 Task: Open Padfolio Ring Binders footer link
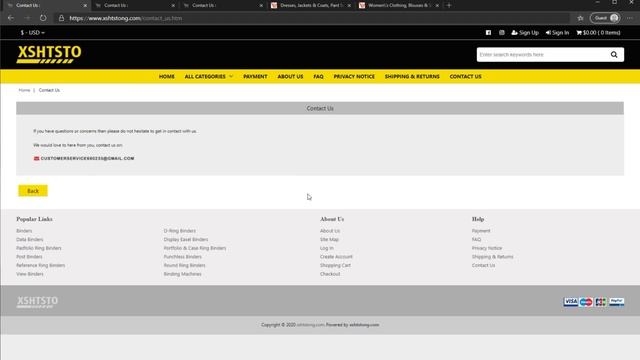[x=39, y=248]
